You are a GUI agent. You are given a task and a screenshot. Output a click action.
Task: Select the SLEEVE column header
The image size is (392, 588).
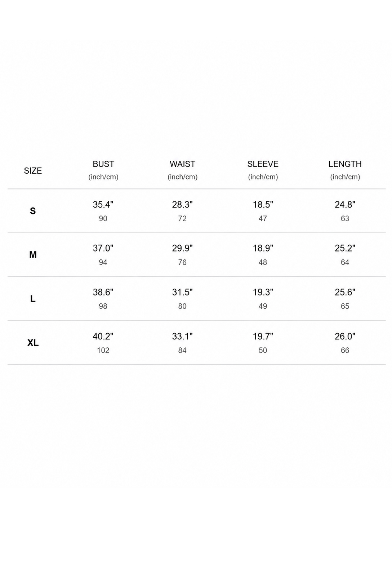pos(263,164)
